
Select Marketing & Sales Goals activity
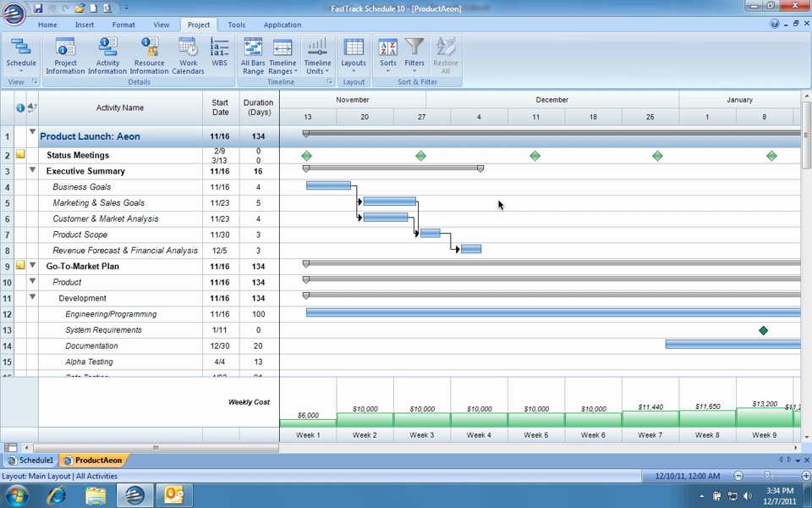point(98,202)
